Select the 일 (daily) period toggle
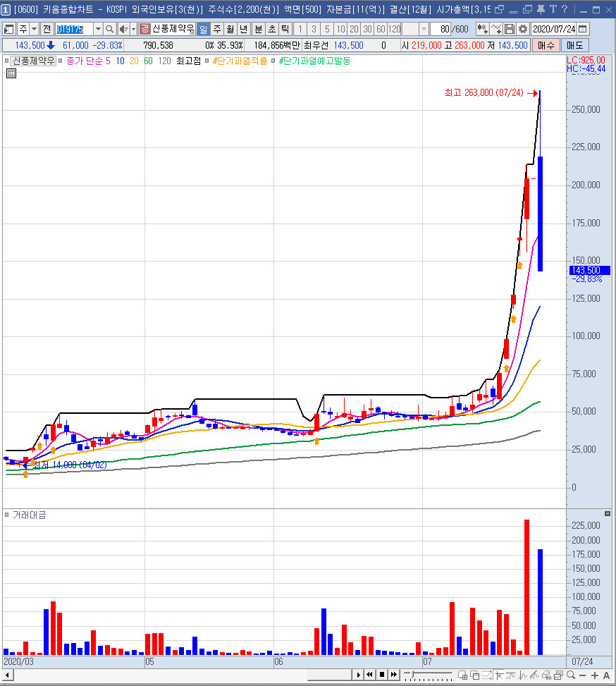Screen dimensions: 616x686 click(203, 29)
